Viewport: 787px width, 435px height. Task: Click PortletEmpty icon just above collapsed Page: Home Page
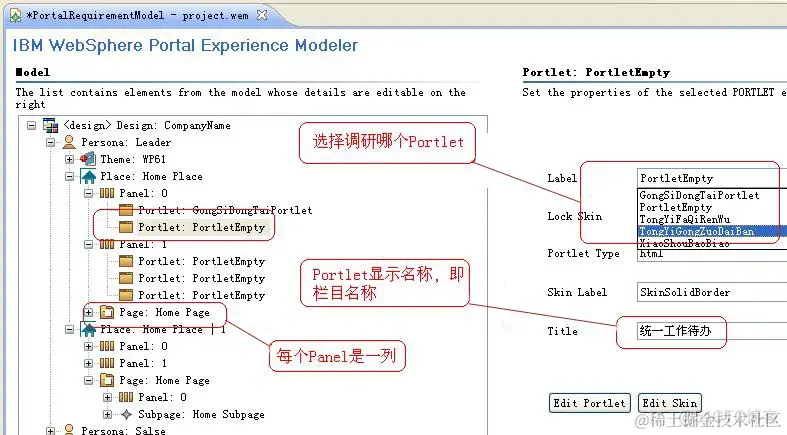pos(126,296)
